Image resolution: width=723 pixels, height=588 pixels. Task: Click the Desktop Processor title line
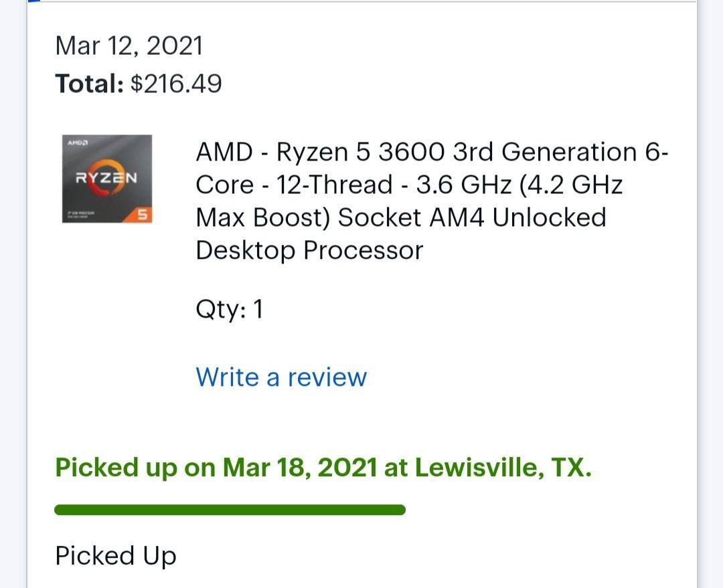tap(309, 251)
